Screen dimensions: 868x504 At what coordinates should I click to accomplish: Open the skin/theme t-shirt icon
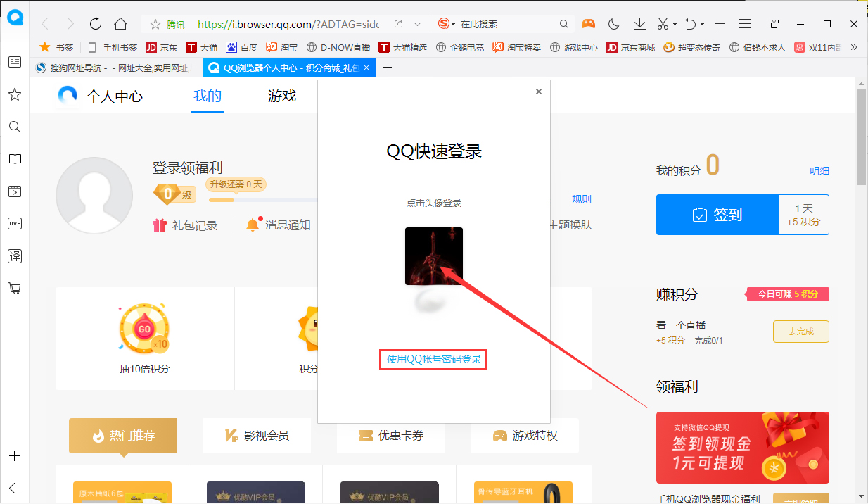(x=774, y=23)
